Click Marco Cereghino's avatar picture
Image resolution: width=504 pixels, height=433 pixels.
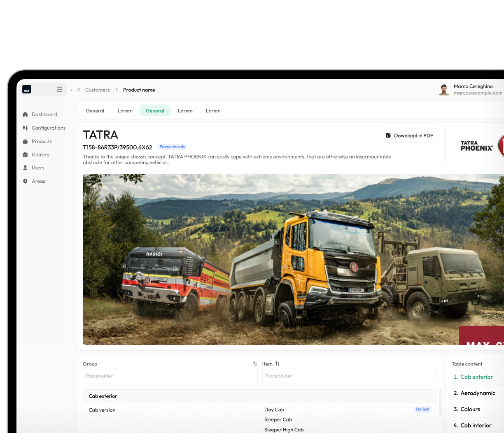point(444,90)
